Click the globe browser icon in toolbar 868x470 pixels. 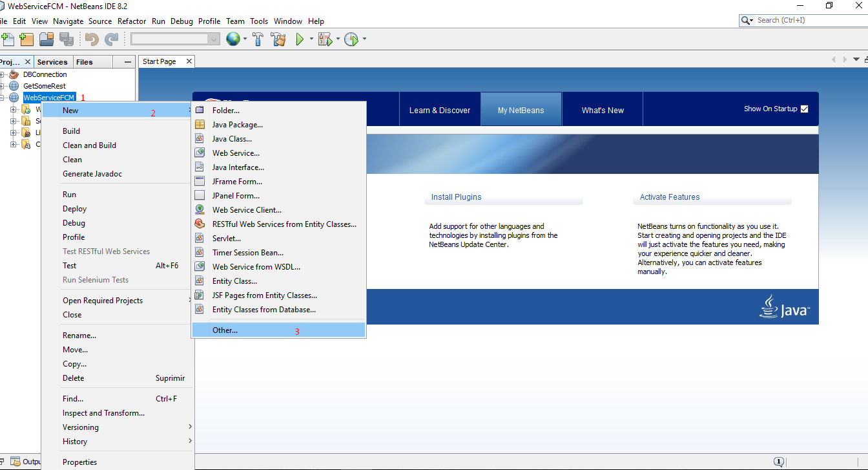pos(232,39)
